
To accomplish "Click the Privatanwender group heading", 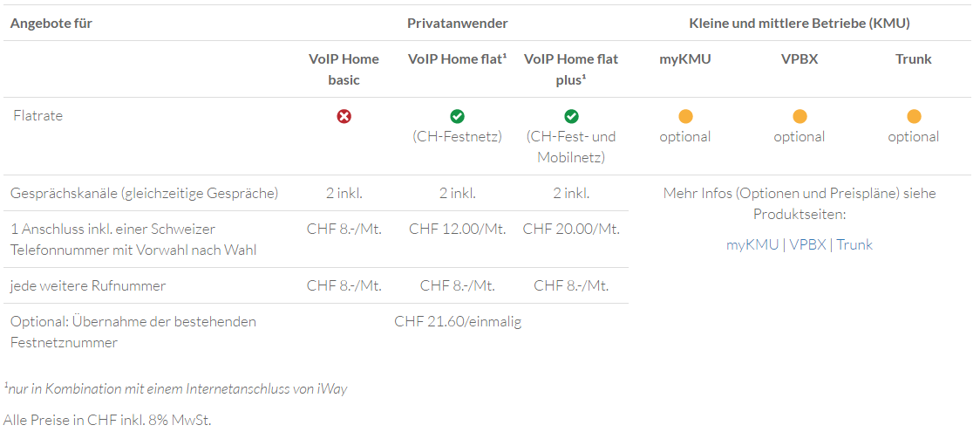I will 458,24.
